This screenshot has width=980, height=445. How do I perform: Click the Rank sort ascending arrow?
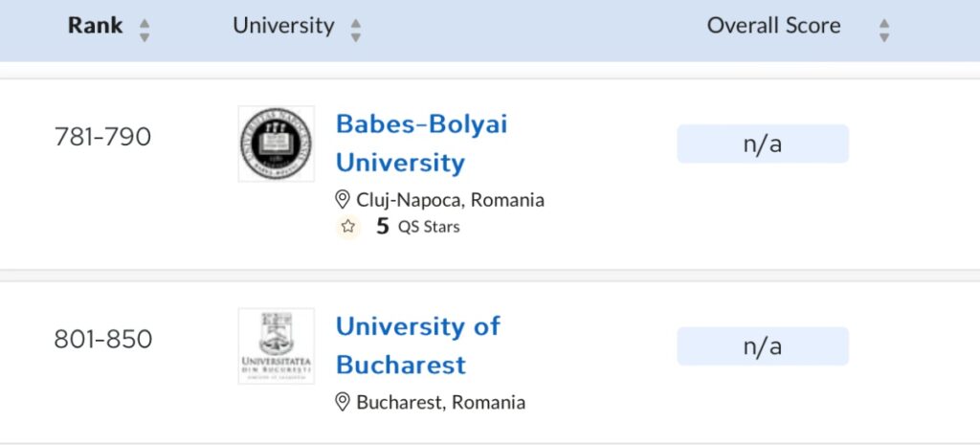click(145, 21)
